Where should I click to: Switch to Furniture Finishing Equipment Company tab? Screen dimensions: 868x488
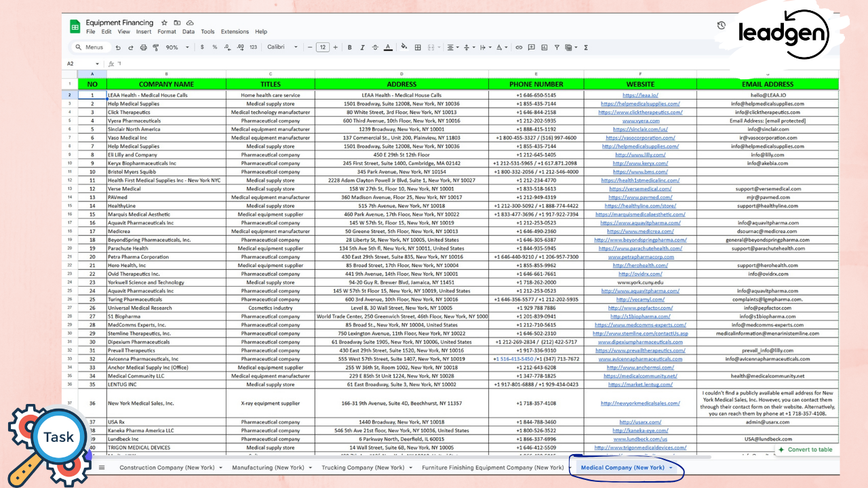(492, 468)
